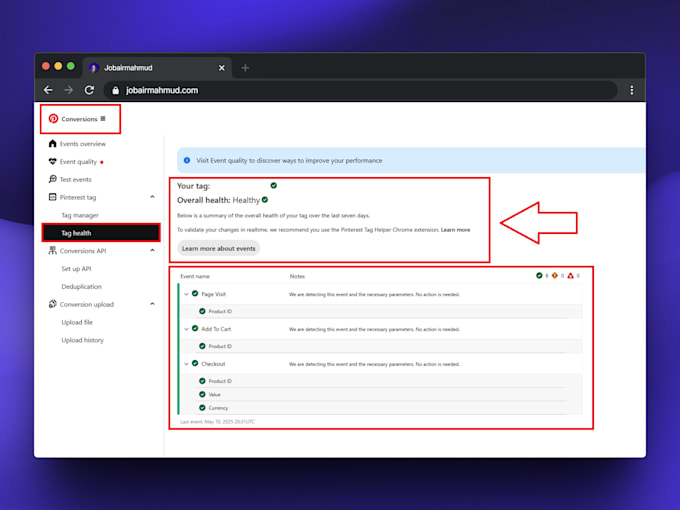The image size is (680, 510).
Task: Filter by red error triangle count
Action: (x=570, y=275)
